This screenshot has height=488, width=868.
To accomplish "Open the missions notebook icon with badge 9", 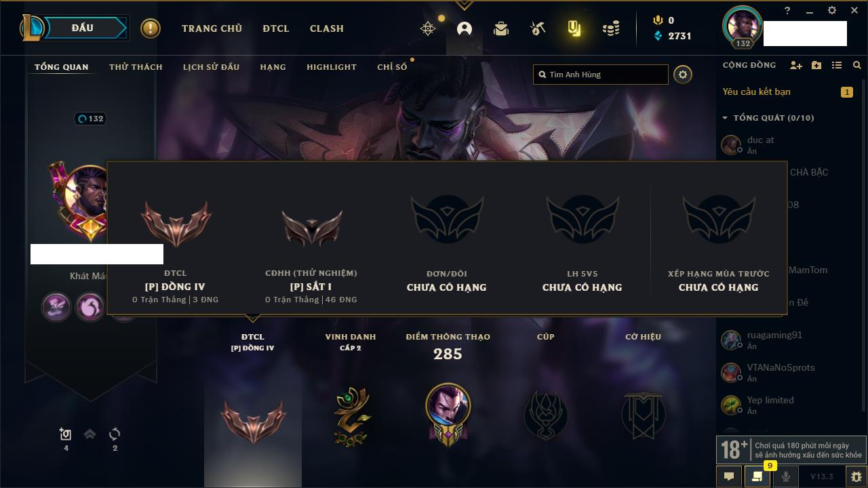I will pos(757,476).
